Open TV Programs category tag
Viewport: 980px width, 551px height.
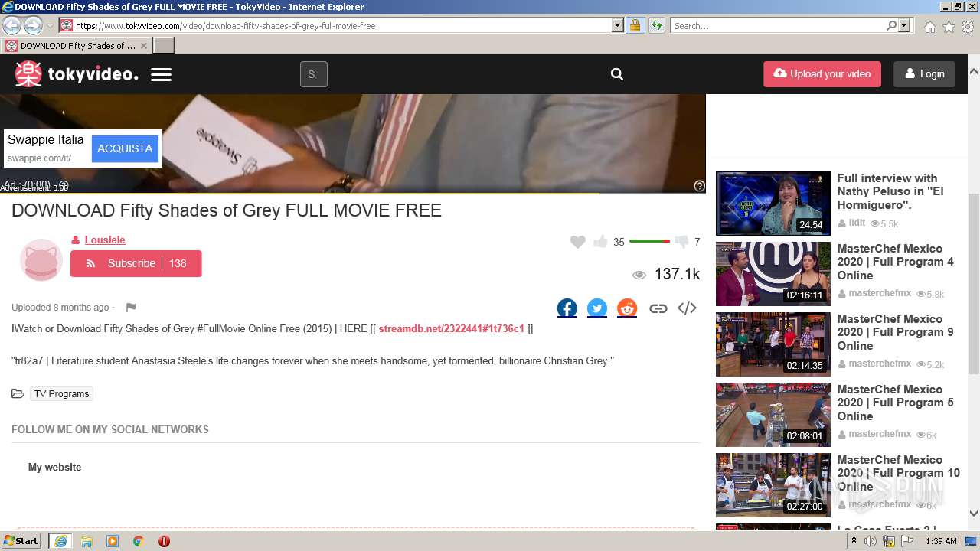[62, 394]
